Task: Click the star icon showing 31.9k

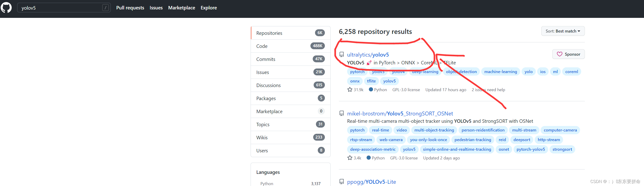Action: click(x=350, y=90)
